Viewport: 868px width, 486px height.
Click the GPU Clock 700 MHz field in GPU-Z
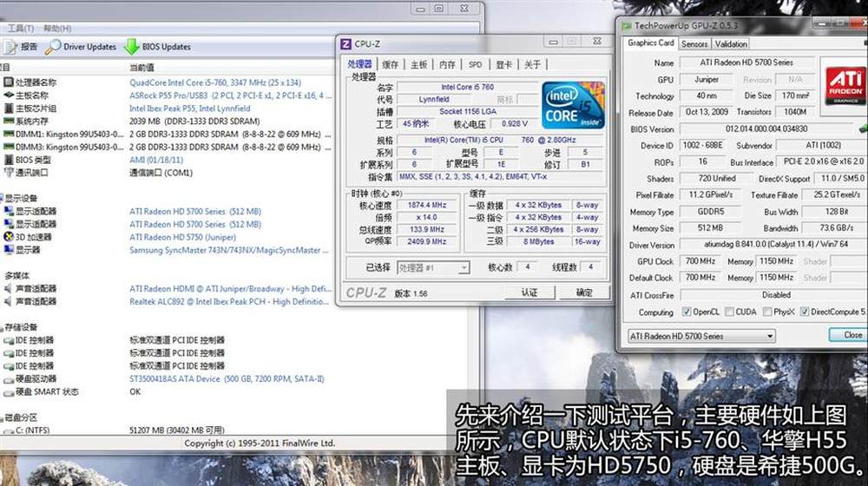pyautogui.click(x=700, y=261)
